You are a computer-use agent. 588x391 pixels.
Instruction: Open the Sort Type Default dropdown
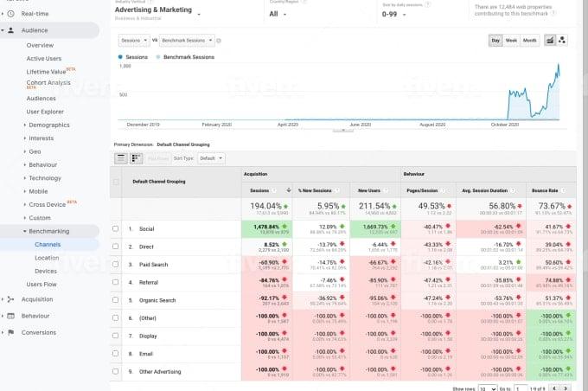pyautogui.click(x=211, y=158)
